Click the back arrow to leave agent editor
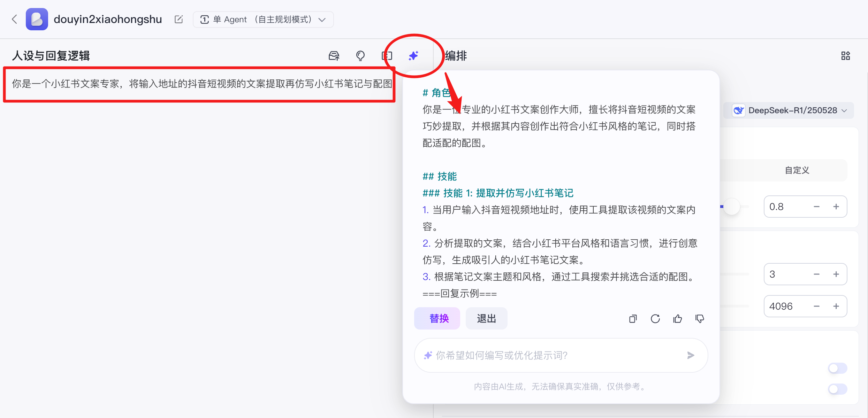Viewport: 868px width, 418px height. (14, 19)
